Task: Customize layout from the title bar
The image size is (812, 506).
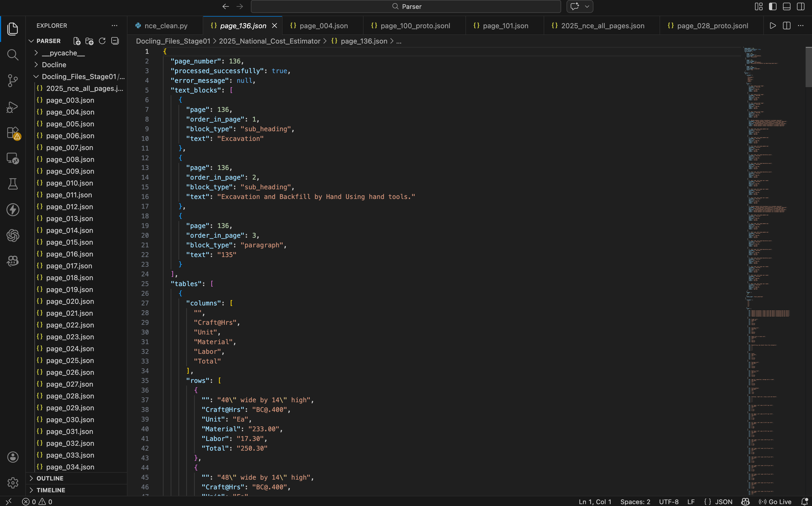Action: pyautogui.click(x=758, y=6)
